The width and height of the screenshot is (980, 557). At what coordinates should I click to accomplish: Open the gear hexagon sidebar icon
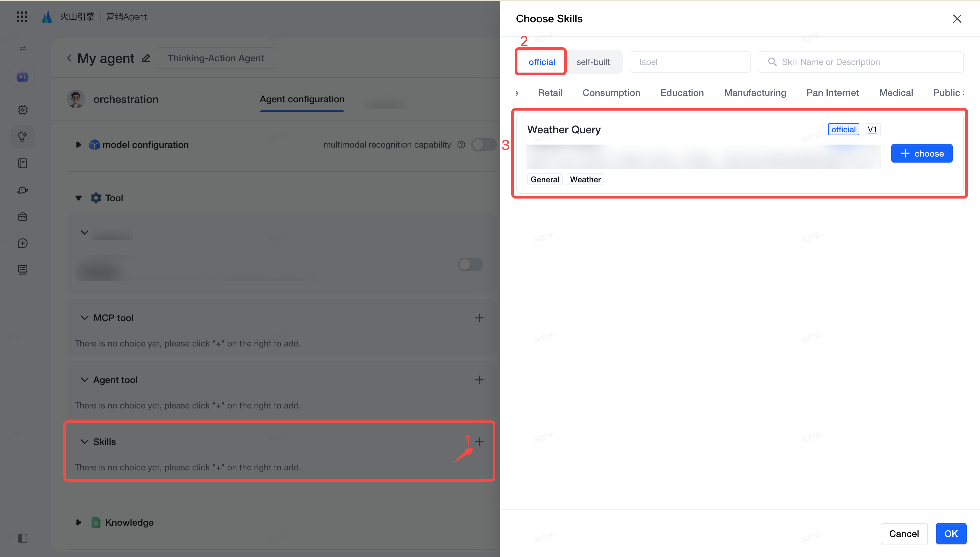pos(23,110)
